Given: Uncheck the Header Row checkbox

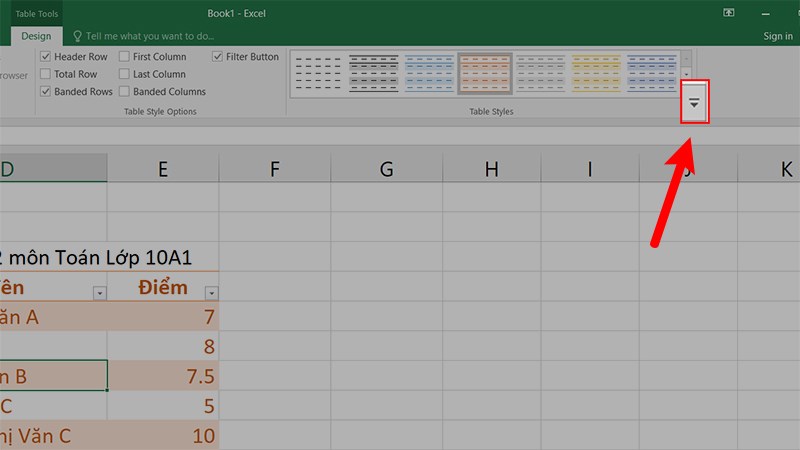Looking at the screenshot, I should pos(46,57).
